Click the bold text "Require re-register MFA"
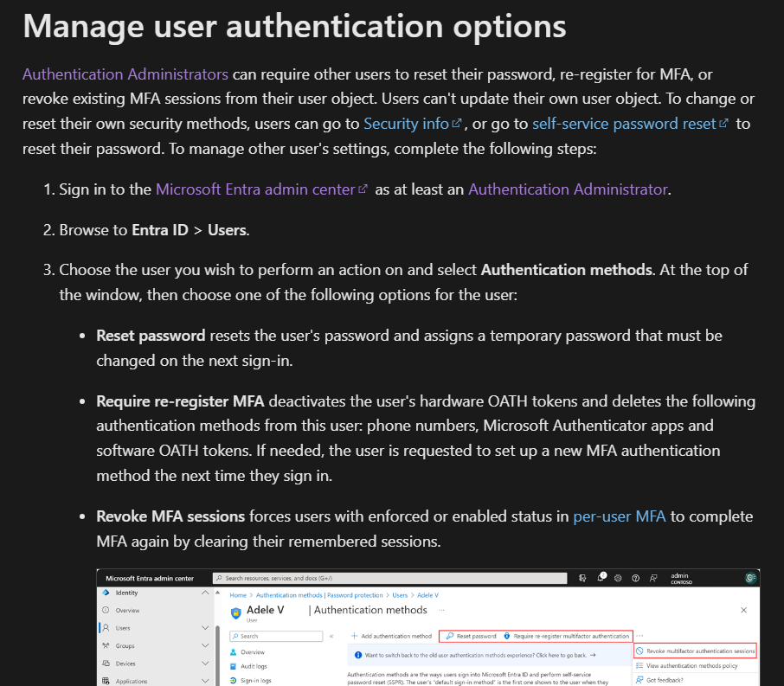 click(180, 401)
